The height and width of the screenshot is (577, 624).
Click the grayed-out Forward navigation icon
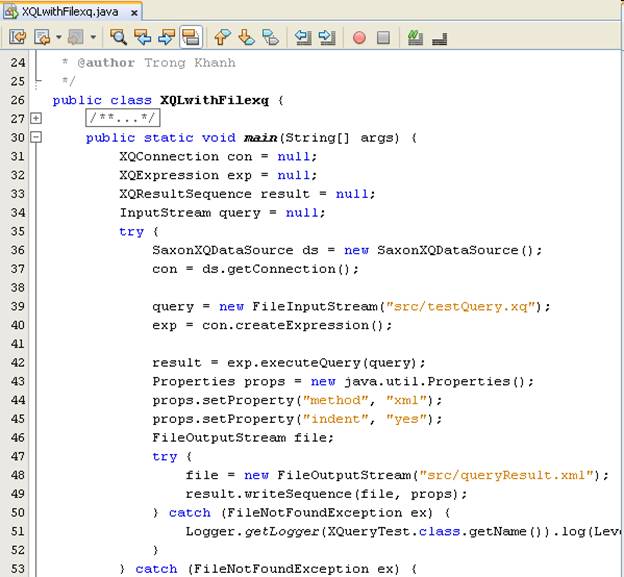coord(76,37)
